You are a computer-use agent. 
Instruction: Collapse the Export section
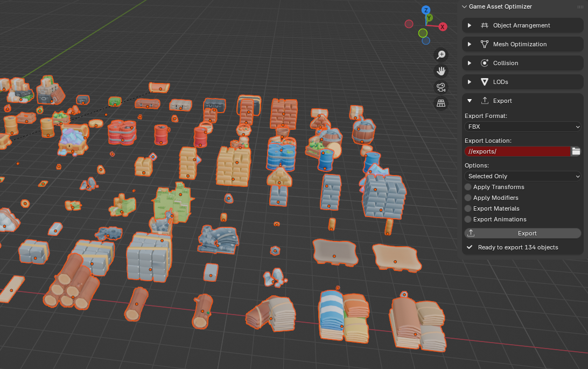click(470, 101)
